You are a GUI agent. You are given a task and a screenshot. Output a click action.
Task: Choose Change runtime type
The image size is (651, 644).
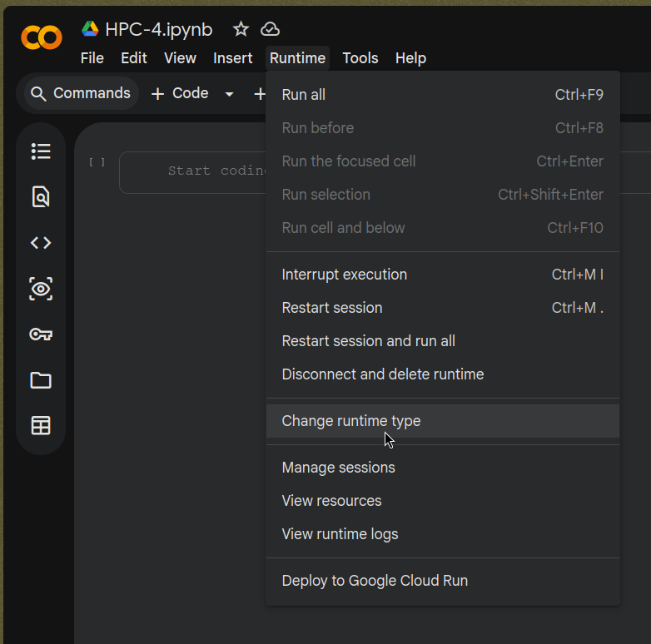[443, 421]
